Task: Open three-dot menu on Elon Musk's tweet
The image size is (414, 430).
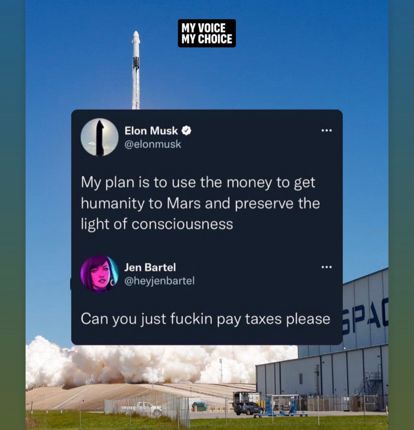Action: coord(327,130)
